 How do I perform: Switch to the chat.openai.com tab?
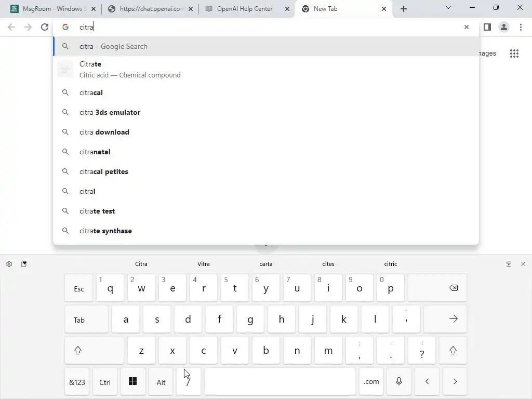(150, 9)
